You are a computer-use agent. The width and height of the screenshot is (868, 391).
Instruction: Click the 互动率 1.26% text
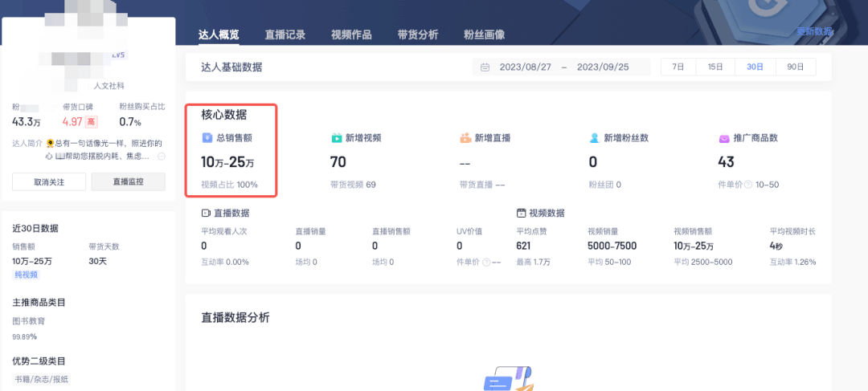[792, 263]
